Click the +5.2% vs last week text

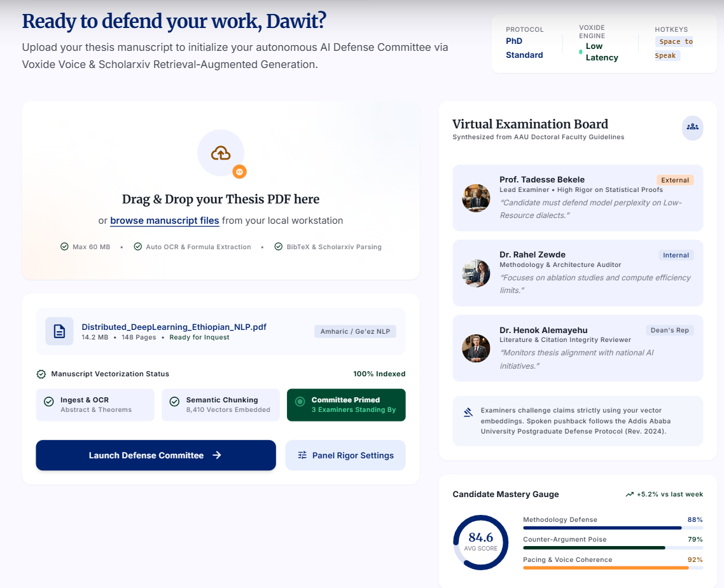tap(670, 495)
